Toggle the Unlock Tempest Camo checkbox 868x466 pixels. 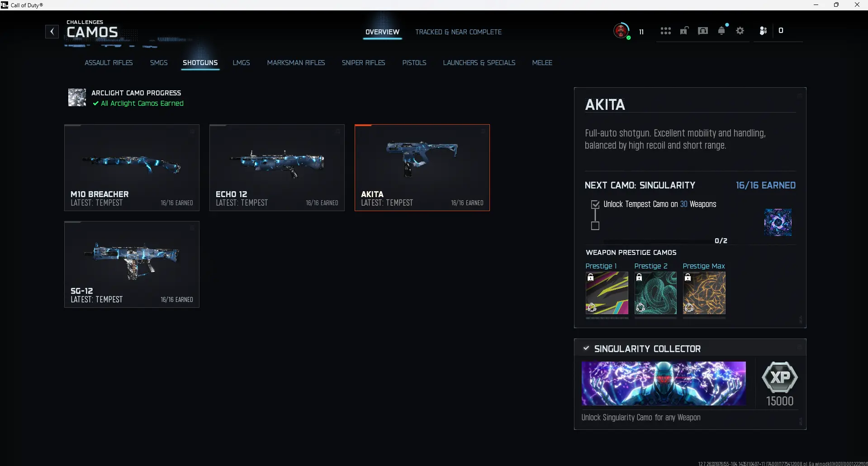[x=595, y=204]
